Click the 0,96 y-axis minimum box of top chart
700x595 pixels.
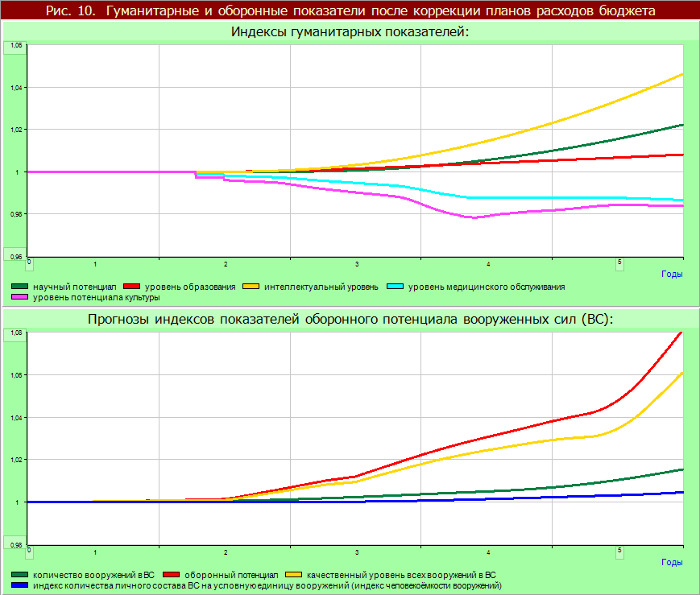pos(15,254)
